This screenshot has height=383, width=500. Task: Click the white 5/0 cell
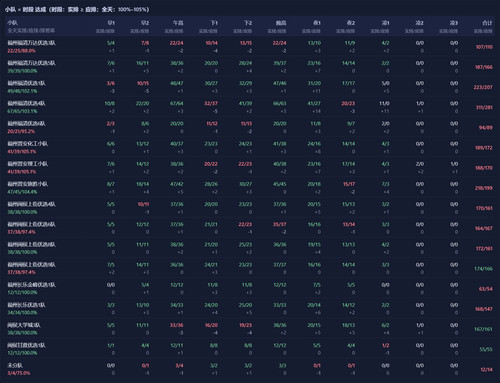click(x=385, y=83)
